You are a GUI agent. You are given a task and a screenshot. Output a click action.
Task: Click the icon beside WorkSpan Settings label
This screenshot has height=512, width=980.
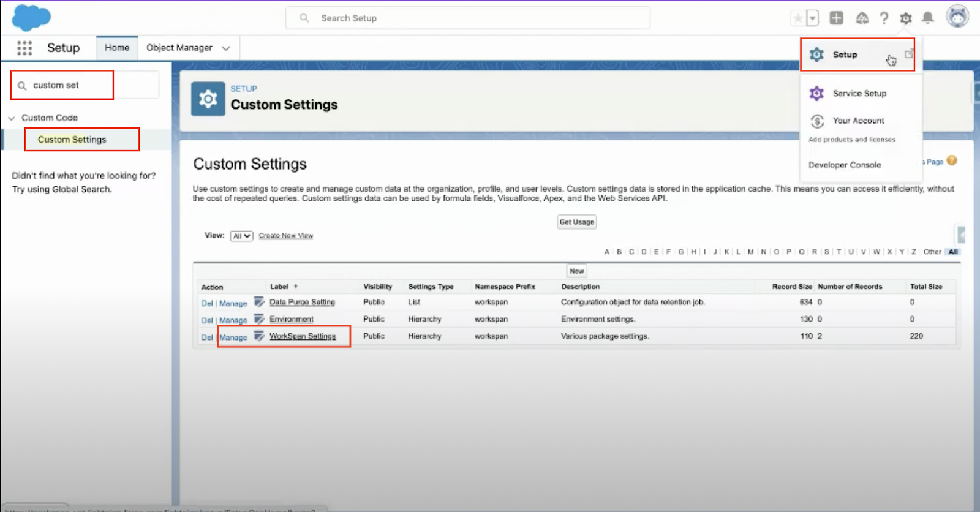coord(259,336)
